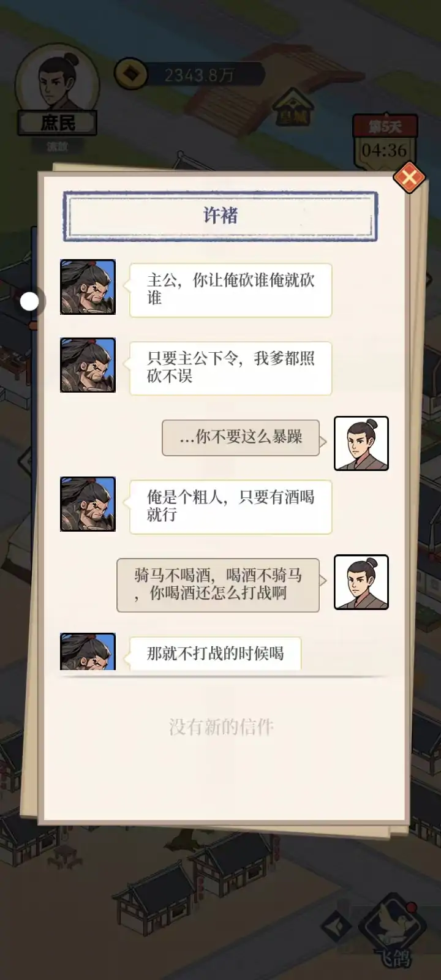Select message 俺是个粗人，只要有酒喝就行
The width and height of the screenshot is (441, 980).
click(230, 507)
